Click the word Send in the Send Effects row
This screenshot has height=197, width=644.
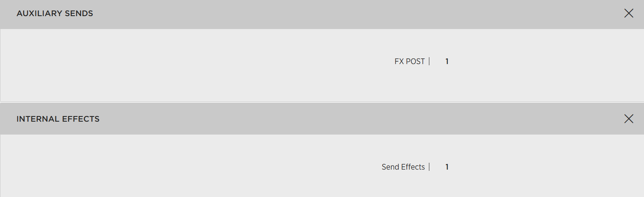[x=390, y=167]
